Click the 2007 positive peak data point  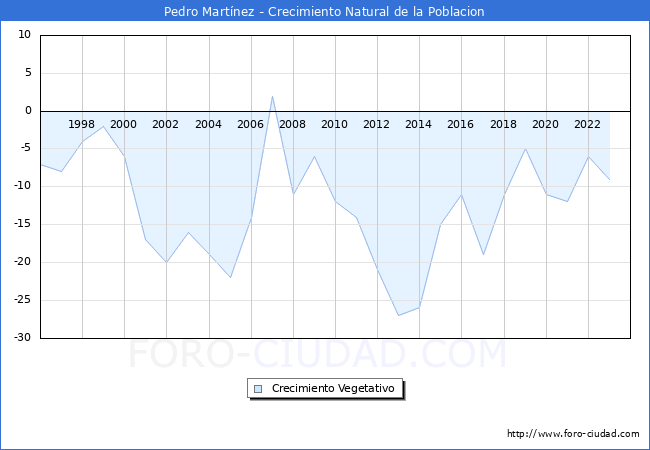click(x=272, y=96)
